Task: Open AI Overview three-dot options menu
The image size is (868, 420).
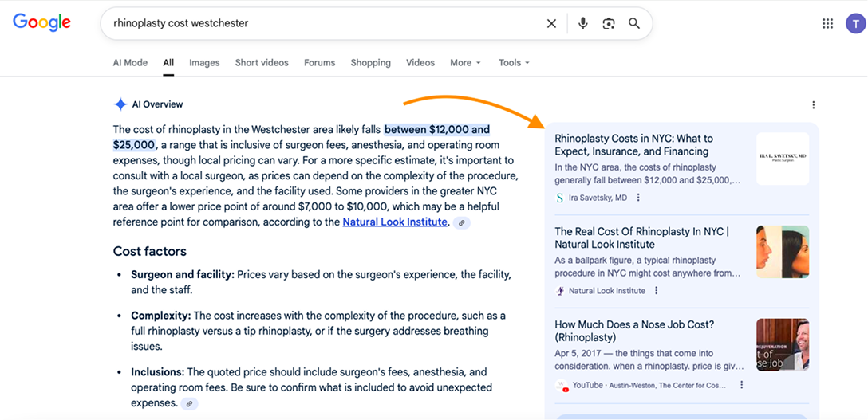Action: pos(814,105)
